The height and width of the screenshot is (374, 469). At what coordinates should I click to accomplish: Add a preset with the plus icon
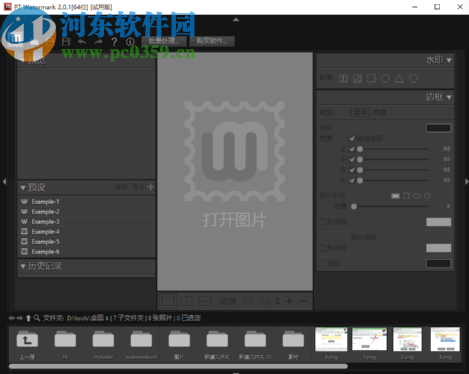(x=151, y=187)
